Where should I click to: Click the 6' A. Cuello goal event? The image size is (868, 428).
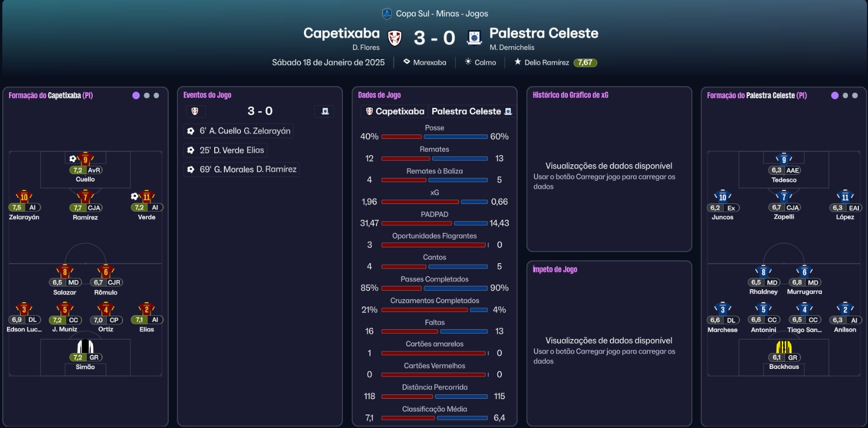(239, 131)
